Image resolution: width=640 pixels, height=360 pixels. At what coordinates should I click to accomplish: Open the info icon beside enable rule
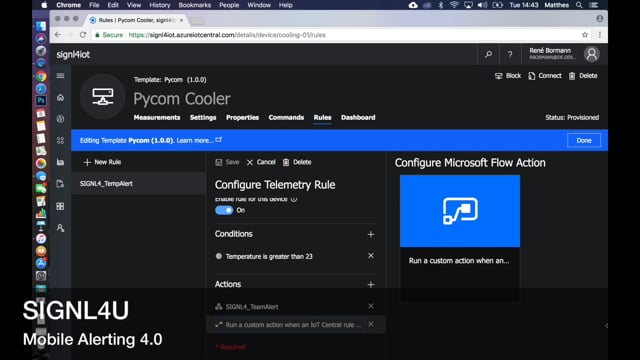pyautogui.click(x=293, y=199)
